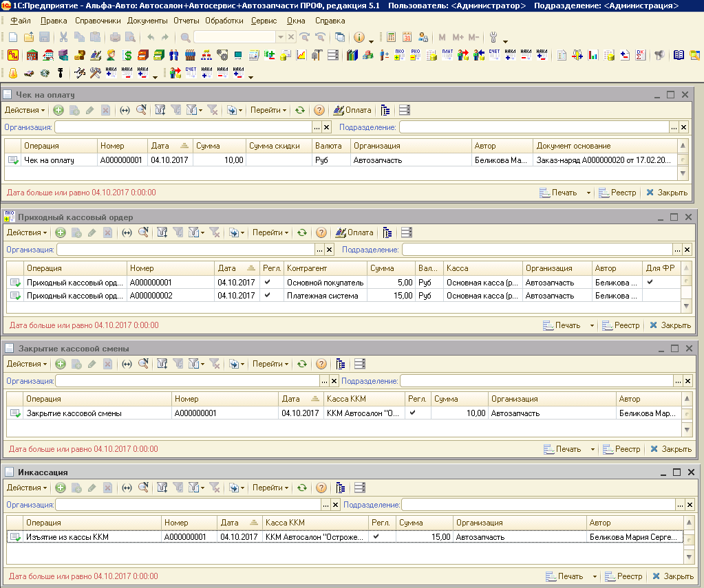Viewport: 704px width, 588px height.
Task: Click set interval icon in Чек на оплату
Action: coord(125,110)
